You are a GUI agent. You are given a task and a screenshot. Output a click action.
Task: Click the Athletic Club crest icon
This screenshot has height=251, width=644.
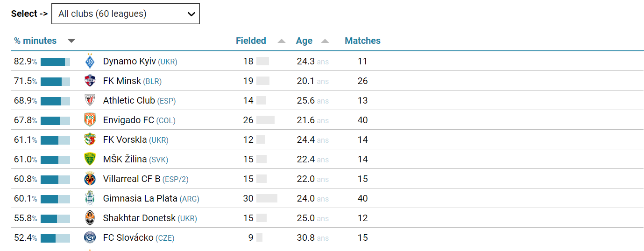point(90,101)
